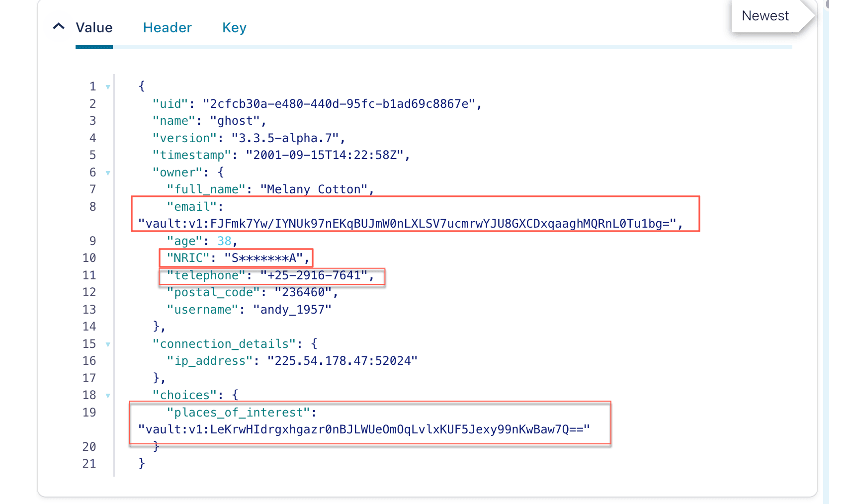Viewport: 850px width, 504px height.
Task: Click the username value "andy_1957"
Action: (292, 310)
